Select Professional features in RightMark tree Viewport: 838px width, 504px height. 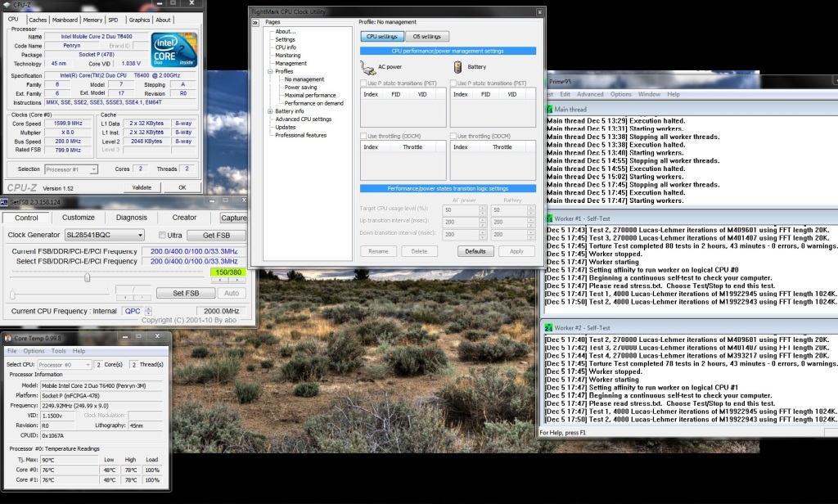300,135
